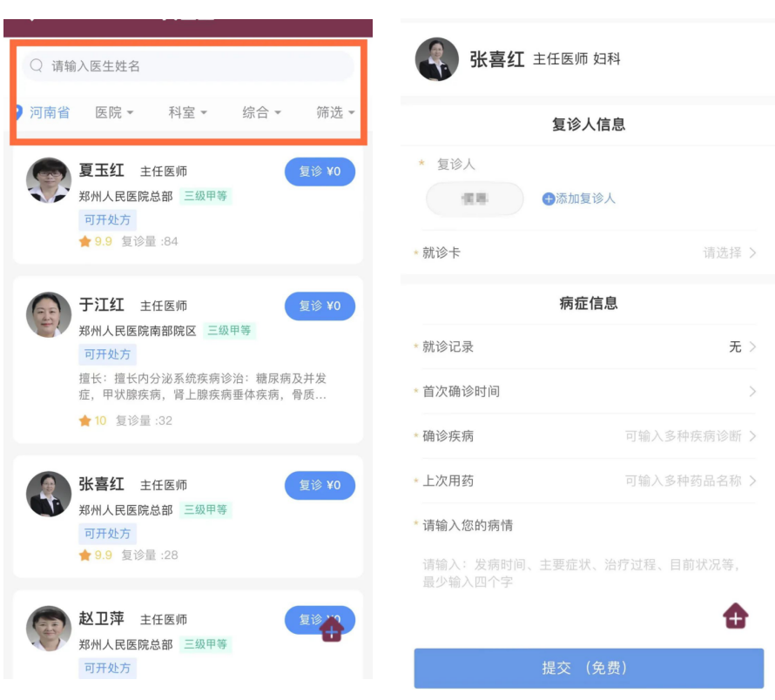The width and height of the screenshot is (775, 700).
Task: Expand the 综合 sorting dropdown
Action: pyautogui.click(x=261, y=112)
